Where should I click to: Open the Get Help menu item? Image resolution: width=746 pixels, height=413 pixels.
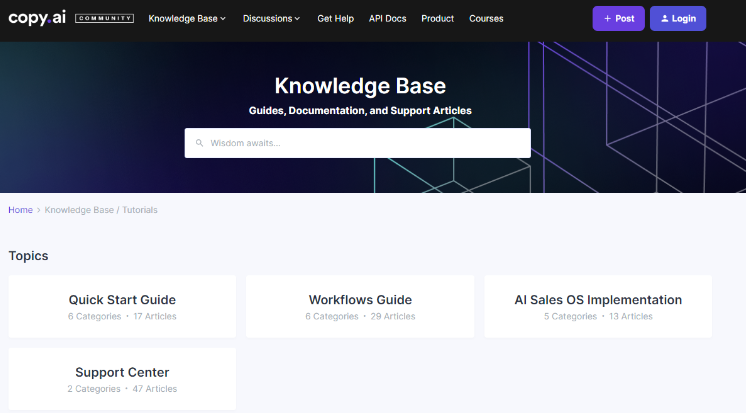[335, 18]
